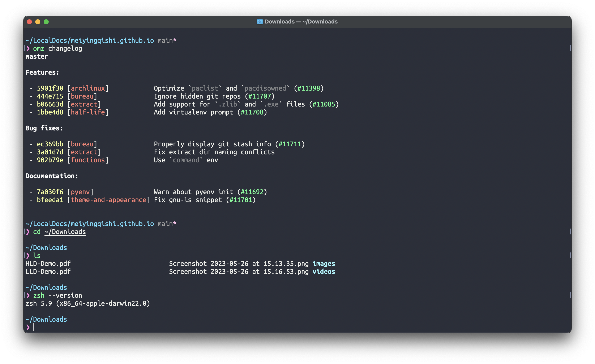Click the issue link #11398

tap(309, 88)
